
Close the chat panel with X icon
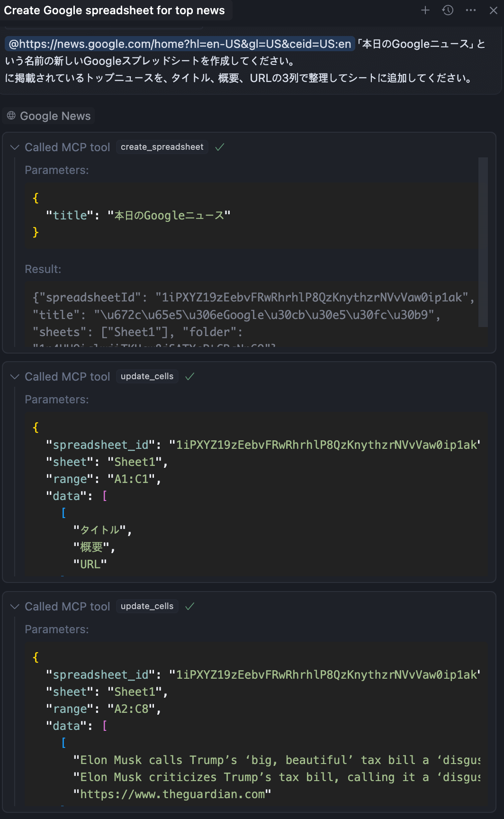pos(493,10)
